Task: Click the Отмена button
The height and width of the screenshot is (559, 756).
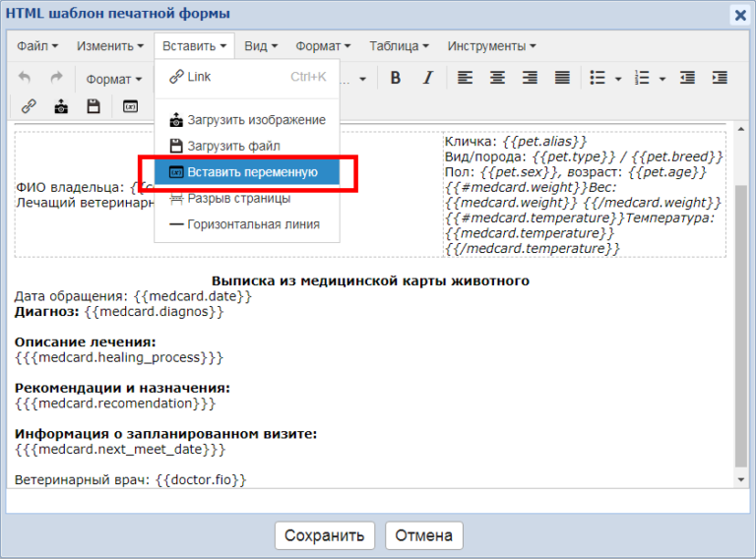Action: click(424, 535)
